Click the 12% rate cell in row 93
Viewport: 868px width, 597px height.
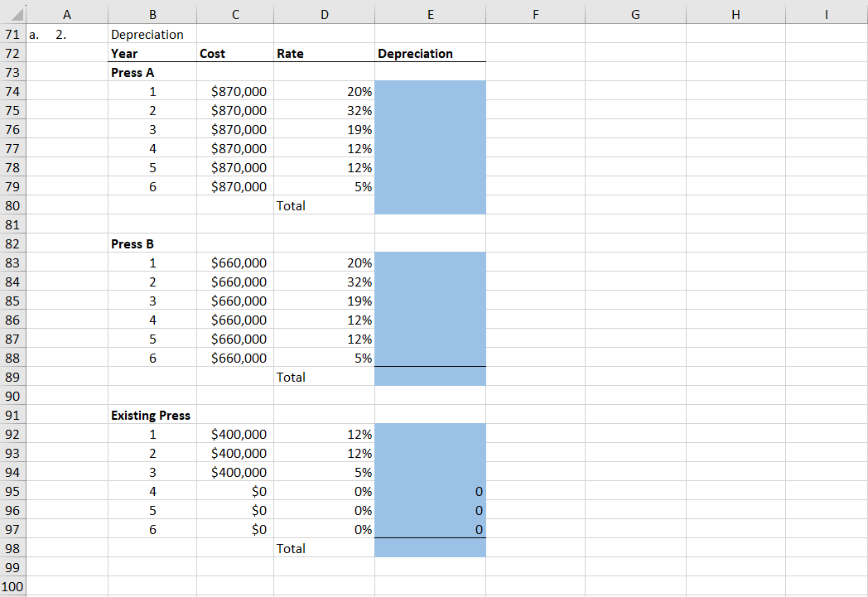[x=325, y=453]
